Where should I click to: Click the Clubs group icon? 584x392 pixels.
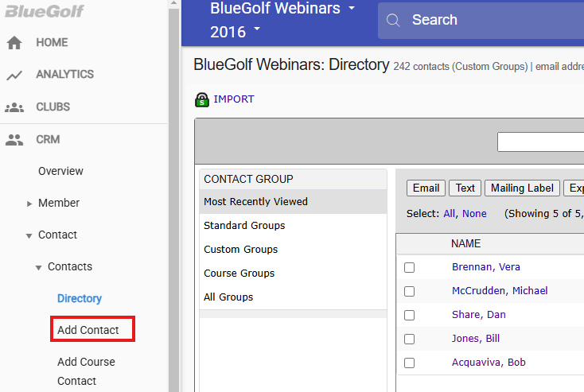(14, 107)
